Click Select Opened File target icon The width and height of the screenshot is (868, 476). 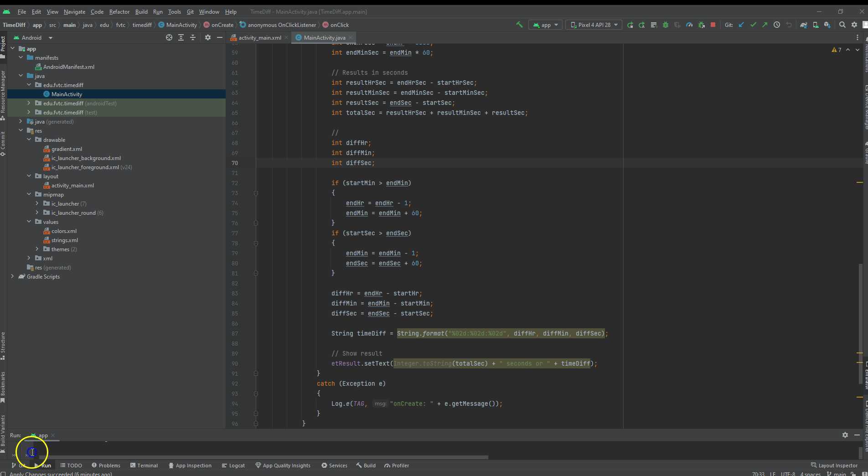coord(169,38)
